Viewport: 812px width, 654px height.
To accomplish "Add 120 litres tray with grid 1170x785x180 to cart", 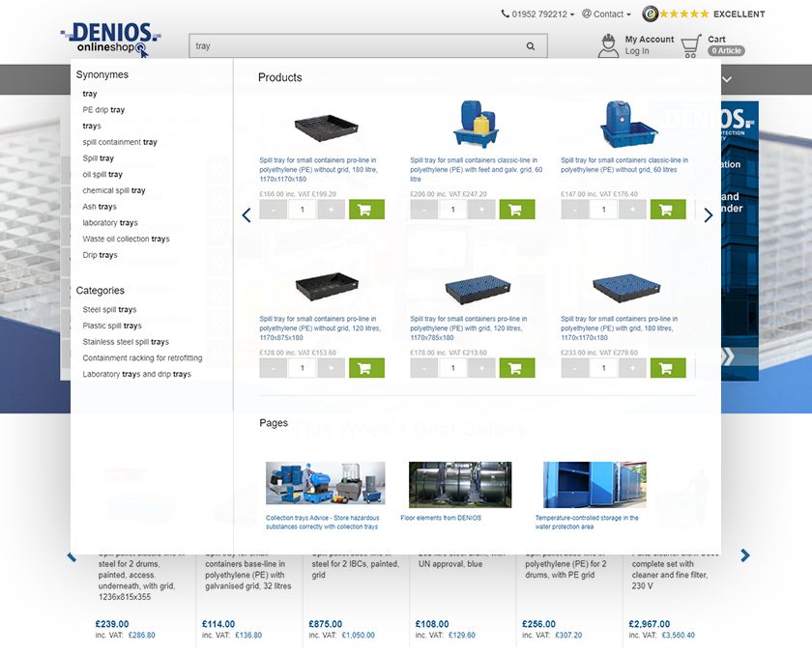I will [517, 368].
